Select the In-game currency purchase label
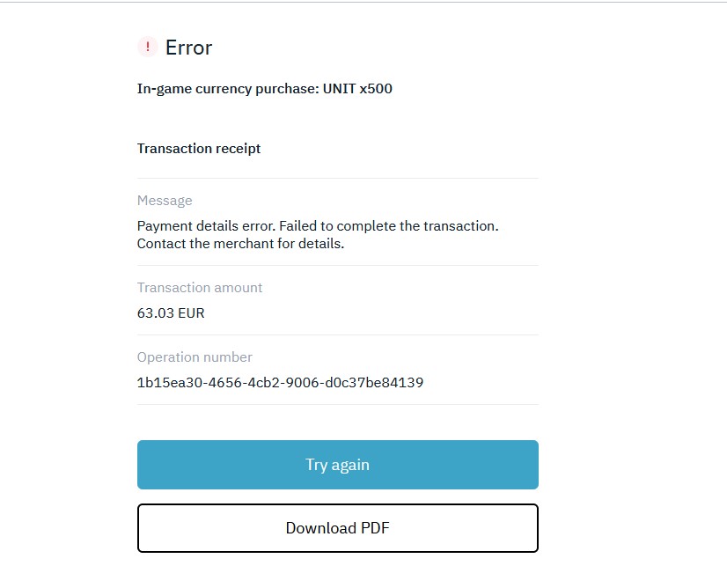727x588 pixels. tap(227, 89)
